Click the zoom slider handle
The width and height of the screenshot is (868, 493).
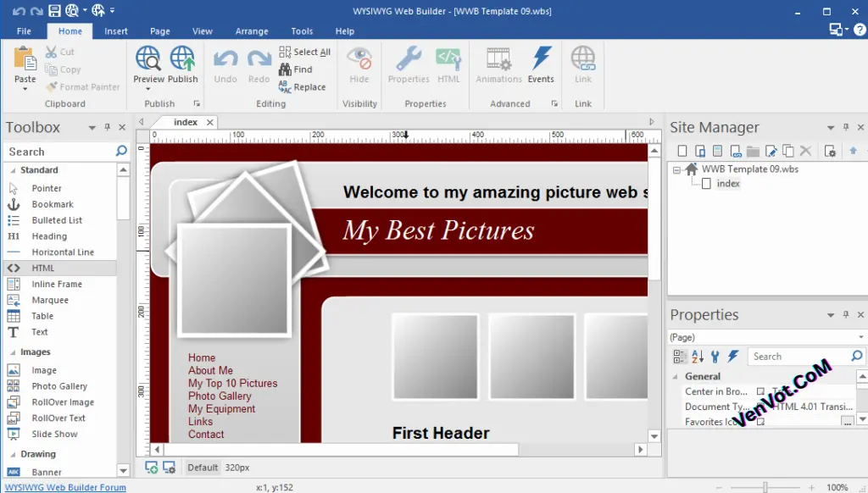(x=765, y=487)
